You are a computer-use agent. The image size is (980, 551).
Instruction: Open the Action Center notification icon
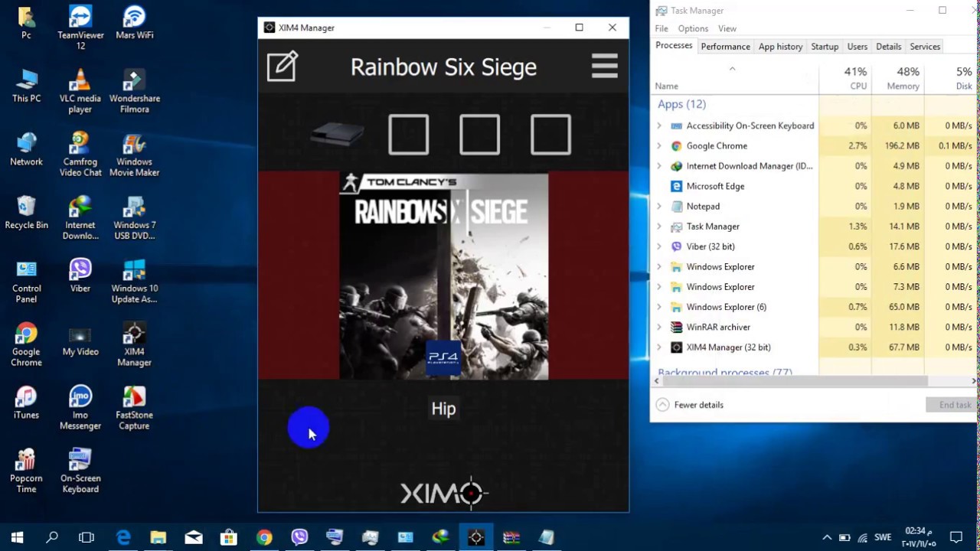(956, 537)
